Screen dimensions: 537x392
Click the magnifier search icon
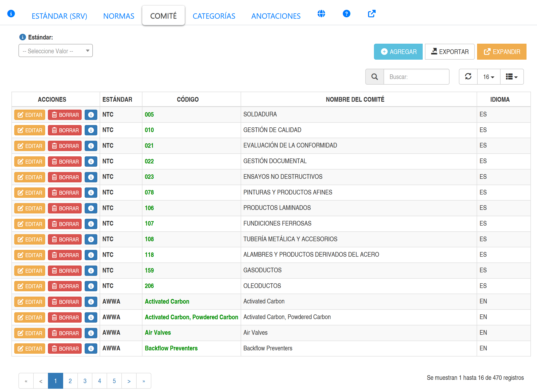[x=374, y=77]
